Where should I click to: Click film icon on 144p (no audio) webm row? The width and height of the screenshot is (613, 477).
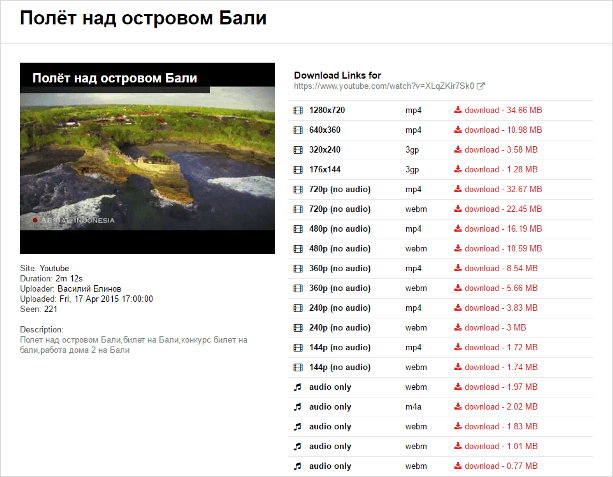298,367
